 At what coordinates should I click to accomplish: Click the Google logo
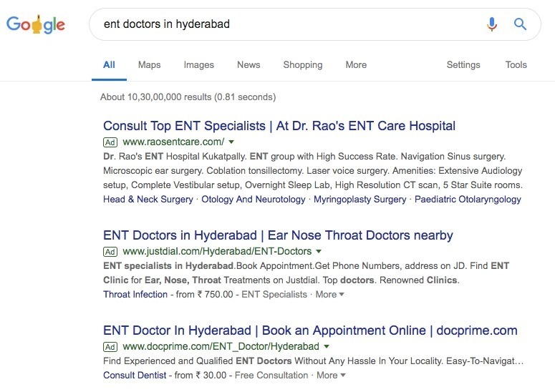pyautogui.click(x=36, y=24)
